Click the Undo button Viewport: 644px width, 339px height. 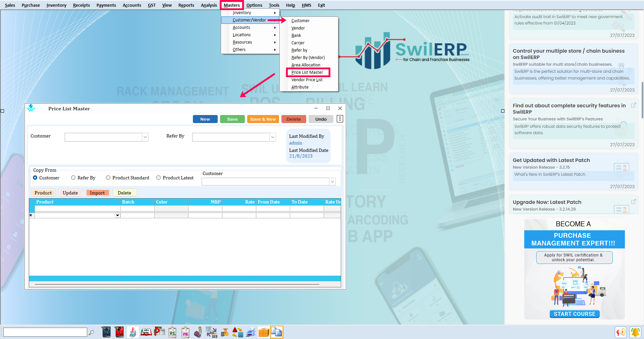click(321, 119)
